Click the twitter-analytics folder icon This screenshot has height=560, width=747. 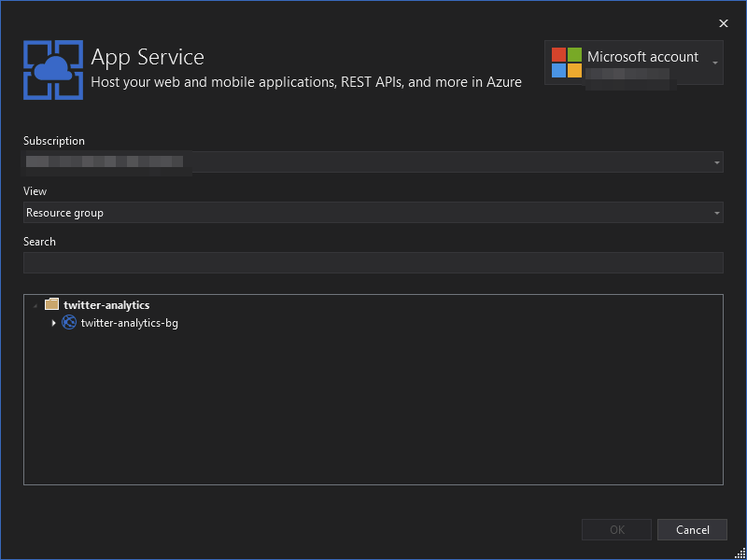tap(51, 305)
